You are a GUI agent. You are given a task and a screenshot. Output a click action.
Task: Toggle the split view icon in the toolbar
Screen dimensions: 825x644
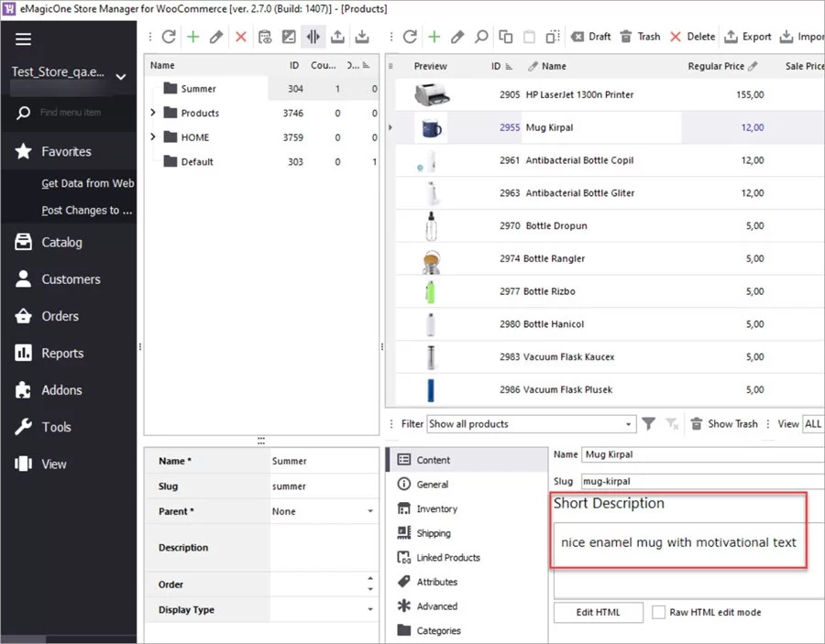click(314, 37)
